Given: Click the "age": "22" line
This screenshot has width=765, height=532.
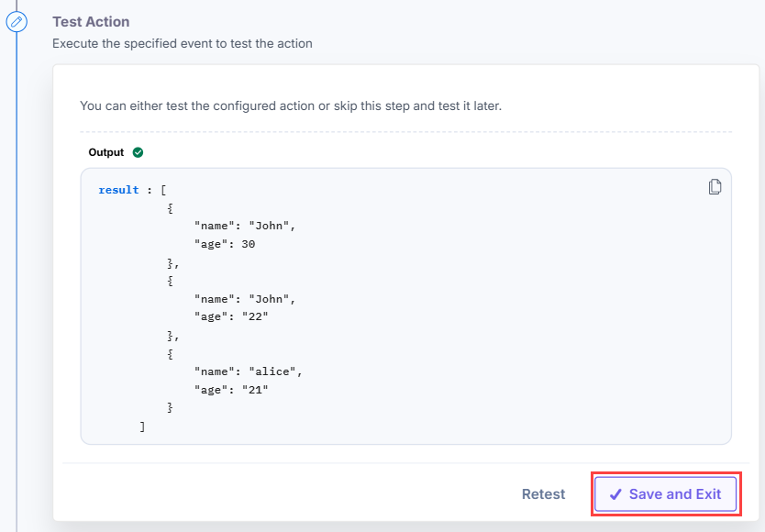Looking at the screenshot, I should (x=231, y=317).
